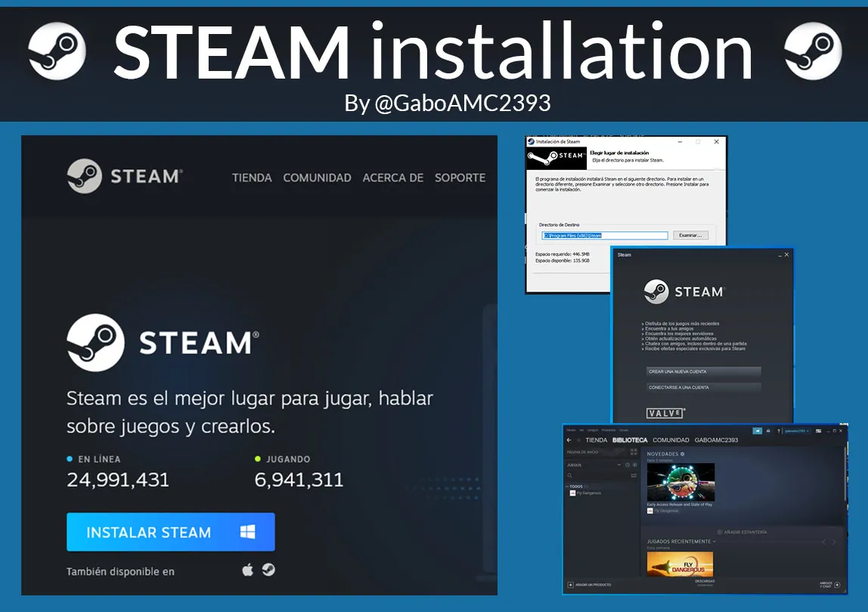The height and width of the screenshot is (612, 868).
Task: Open the NOVEDADES settings gear
Action: 682,454
